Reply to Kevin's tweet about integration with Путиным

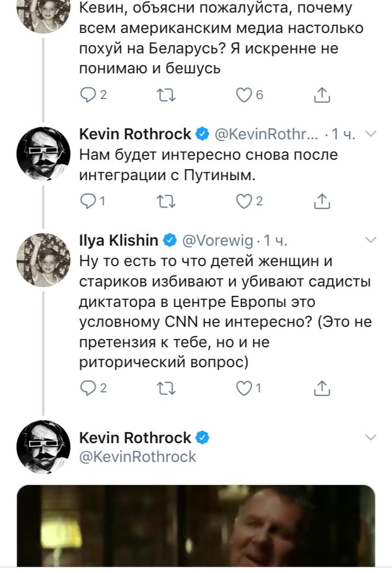pos(86,201)
